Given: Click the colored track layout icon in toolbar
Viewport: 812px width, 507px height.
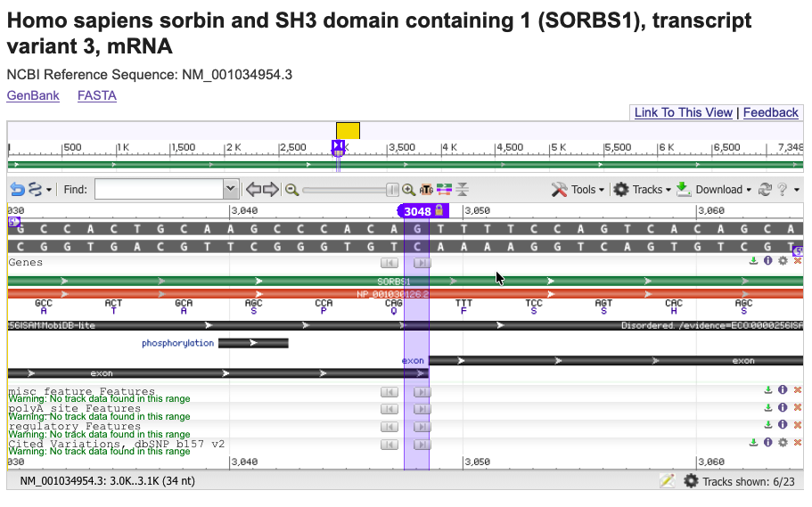Looking at the screenshot, I should click(x=444, y=190).
